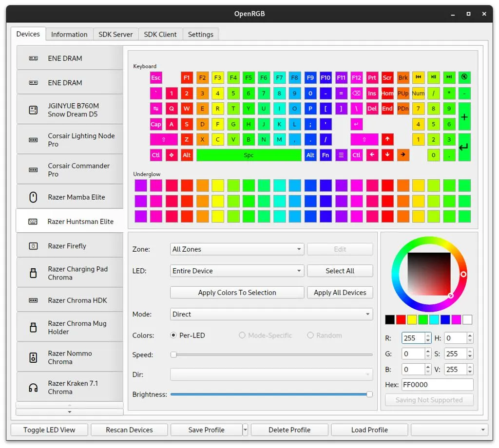The image size is (499, 448).
Task: Click the LED strip icon for Razer Chroma HDK
Action: click(x=33, y=300)
